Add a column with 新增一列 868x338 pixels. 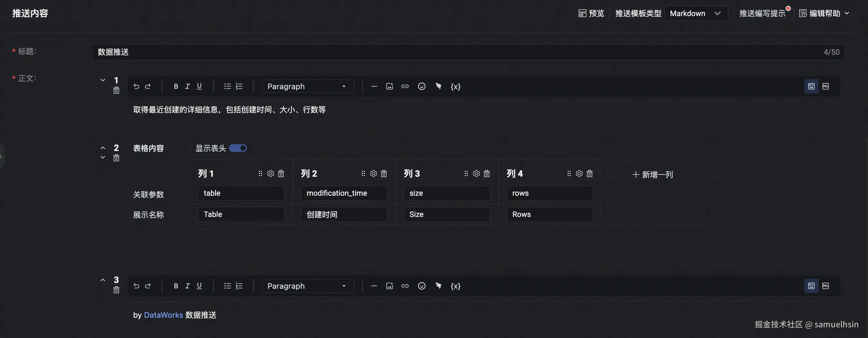pos(653,174)
